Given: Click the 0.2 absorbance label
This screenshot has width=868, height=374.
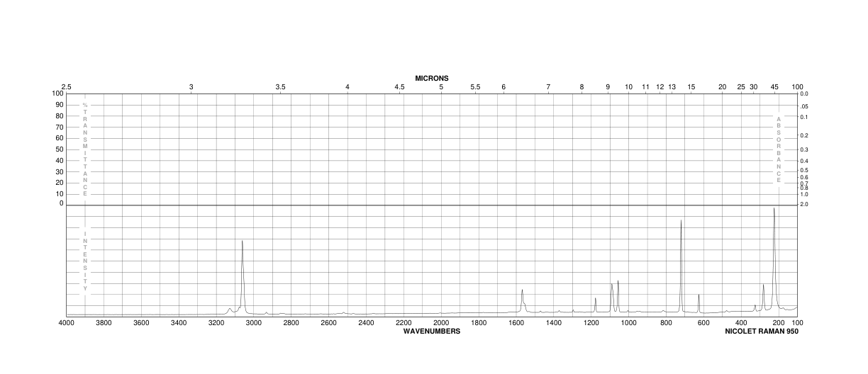Looking at the screenshot, I should click(x=803, y=135).
